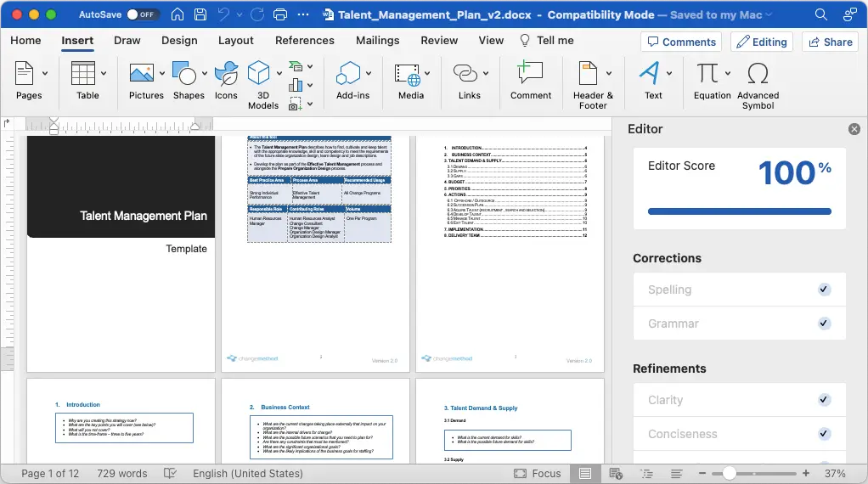Image resolution: width=868 pixels, height=484 pixels.
Task: Toggle Focus mode in the status bar
Action: (537, 474)
